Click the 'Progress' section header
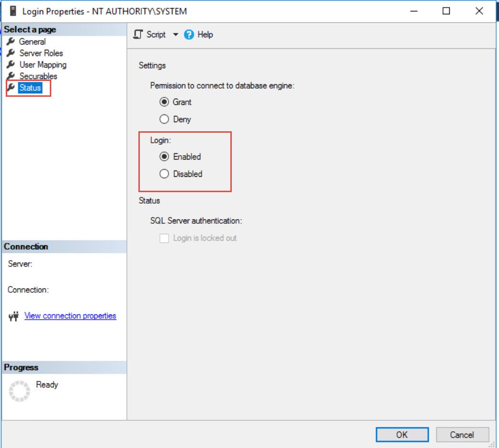The height and width of the screenshot is (448, 499). [21, 368]
